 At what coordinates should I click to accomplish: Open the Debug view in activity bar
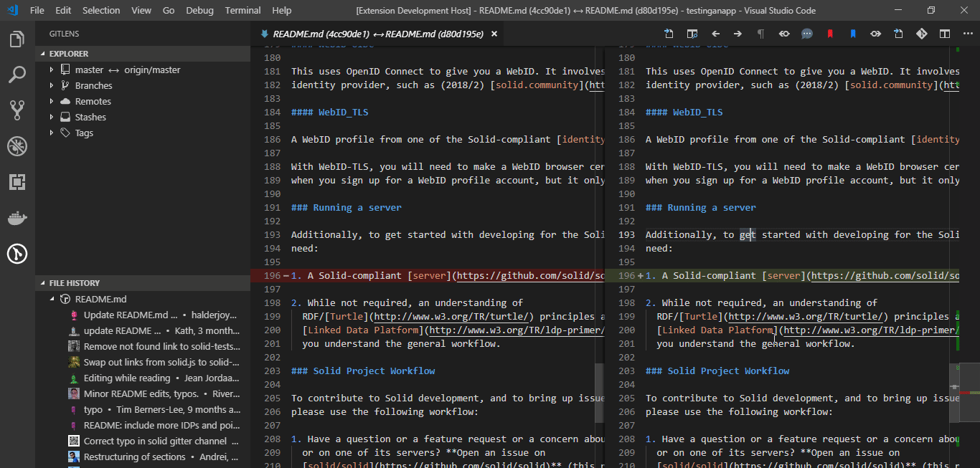pos(17,146)
